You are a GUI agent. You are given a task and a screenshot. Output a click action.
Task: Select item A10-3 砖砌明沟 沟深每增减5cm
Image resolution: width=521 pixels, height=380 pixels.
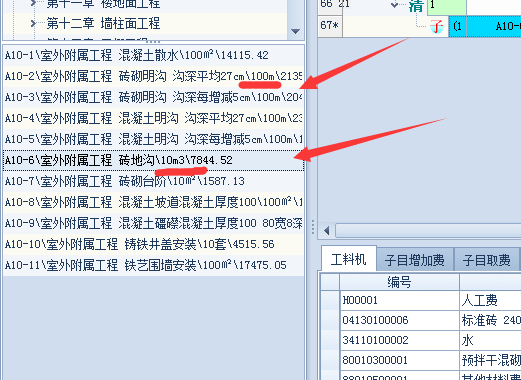153,97
